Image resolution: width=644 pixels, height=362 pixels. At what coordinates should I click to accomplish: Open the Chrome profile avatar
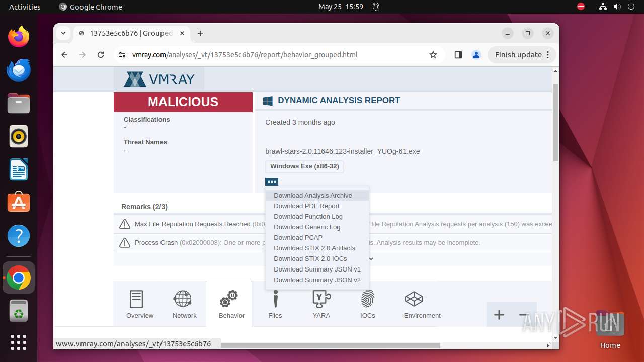(476, 55)
